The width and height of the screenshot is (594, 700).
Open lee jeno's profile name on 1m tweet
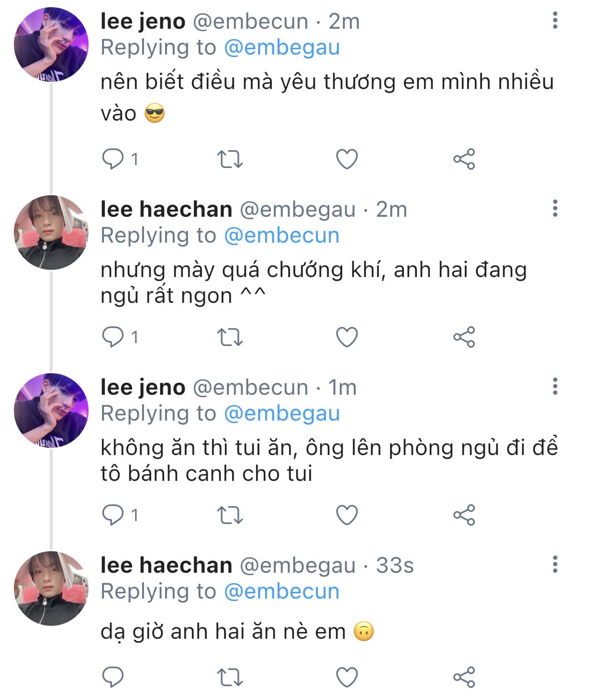(143, 387)
